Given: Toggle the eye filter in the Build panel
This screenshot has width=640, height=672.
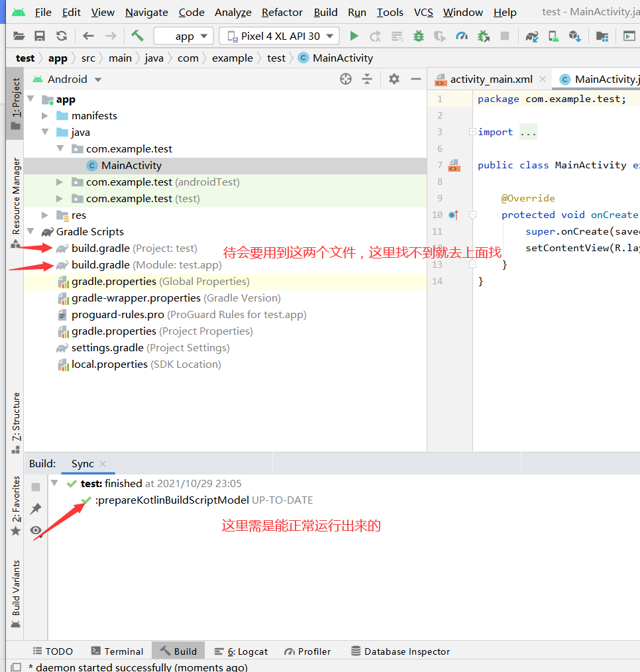Looking at the screenshot, I should pyautogui.click(x=35, y=530).
